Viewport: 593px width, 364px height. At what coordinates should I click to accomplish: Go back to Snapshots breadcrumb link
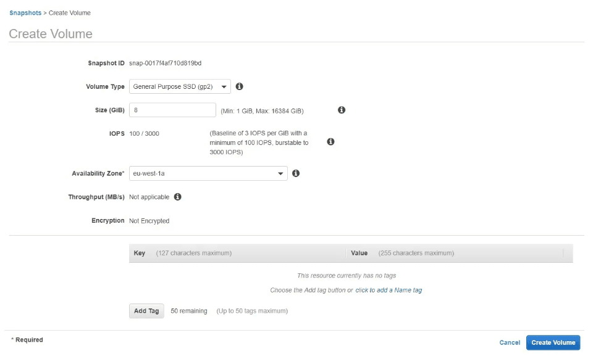coord(25,13)
